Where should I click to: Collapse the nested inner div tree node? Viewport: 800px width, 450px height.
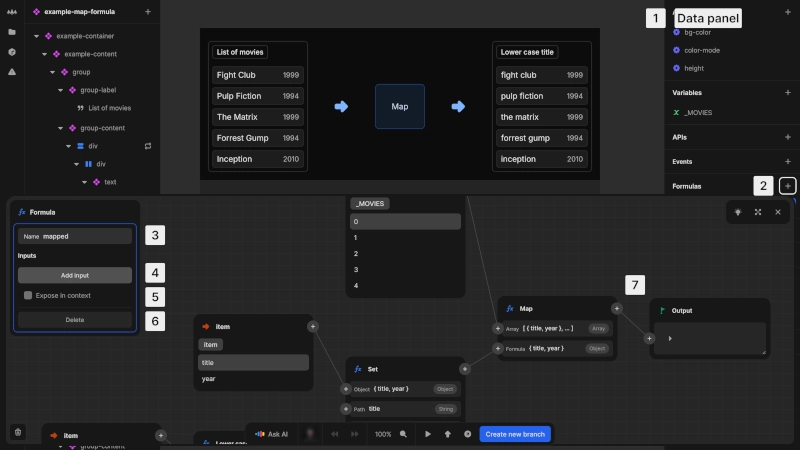point(77,164)
